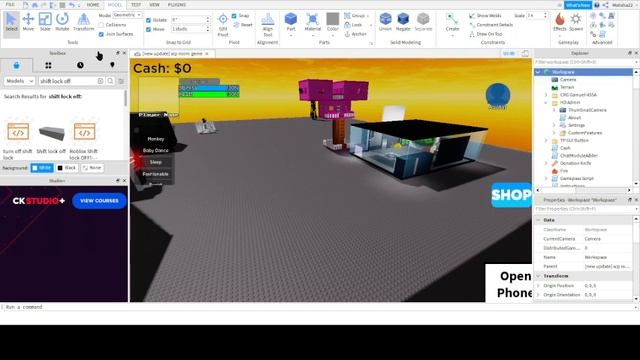Switch to the PLUGINS ribbon tab
Viewport: 640px width, 360px height.
177,5
